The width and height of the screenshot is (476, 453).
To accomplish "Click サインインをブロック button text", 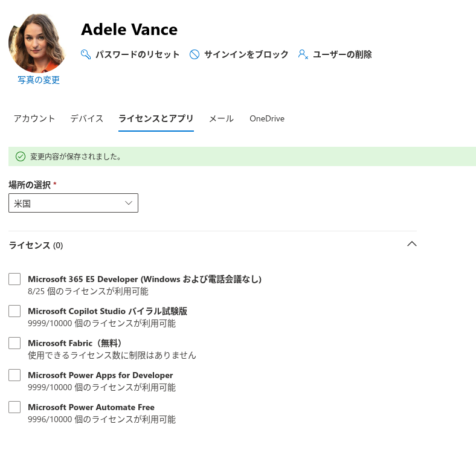I will (x=246, y=54).
